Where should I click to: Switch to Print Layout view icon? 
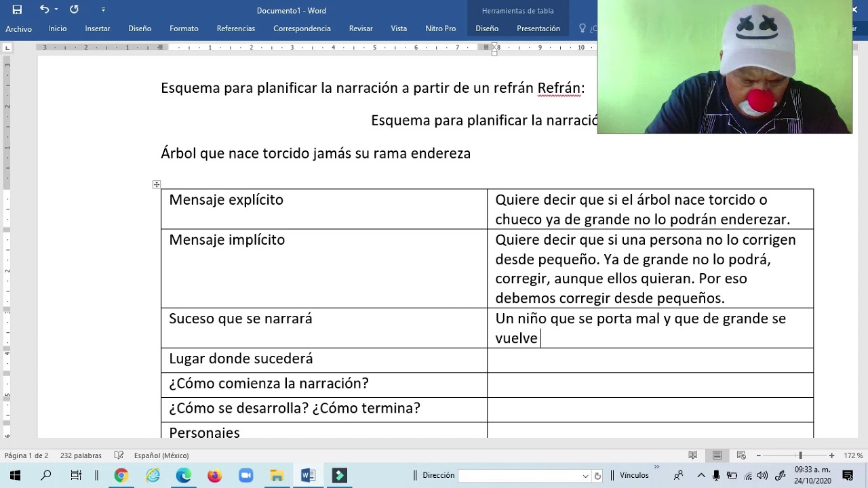point(717,455)
